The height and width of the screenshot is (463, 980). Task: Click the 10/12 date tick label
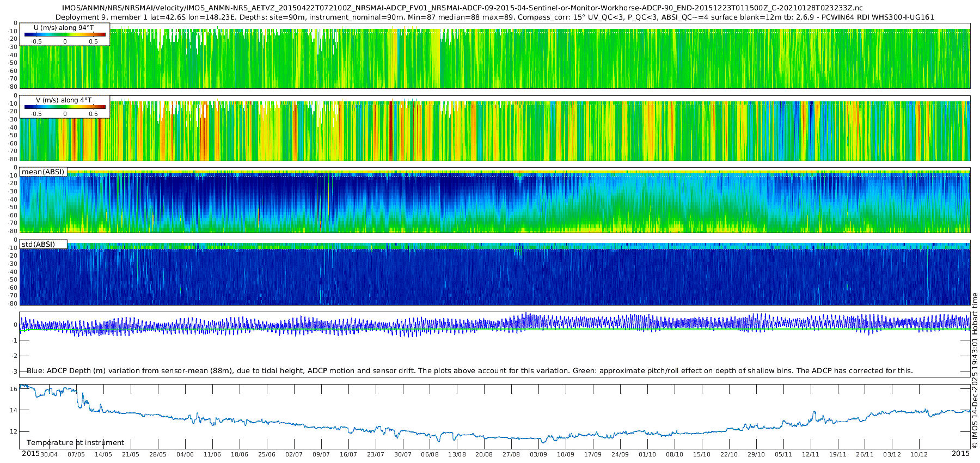click(919, 454)
